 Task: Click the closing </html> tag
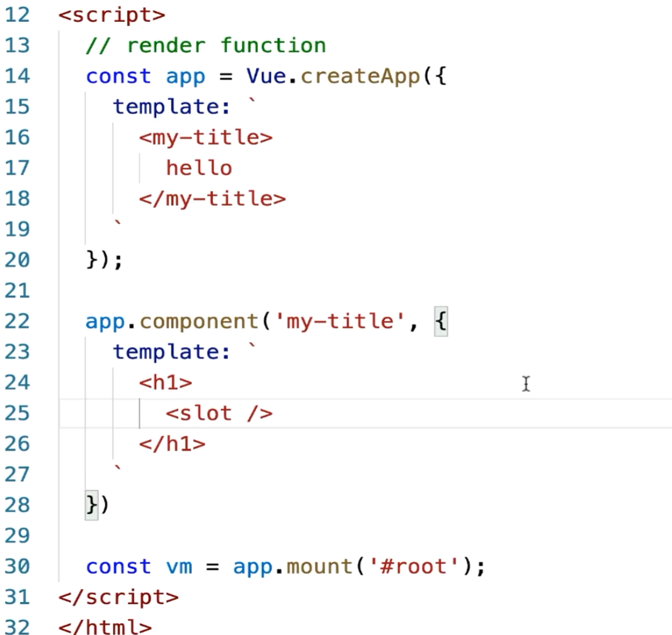click(105, 627)
